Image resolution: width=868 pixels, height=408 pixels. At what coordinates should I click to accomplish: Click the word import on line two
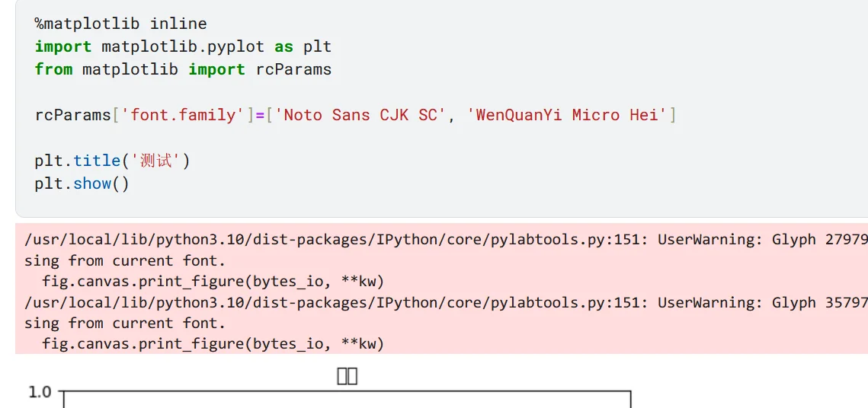63,46
